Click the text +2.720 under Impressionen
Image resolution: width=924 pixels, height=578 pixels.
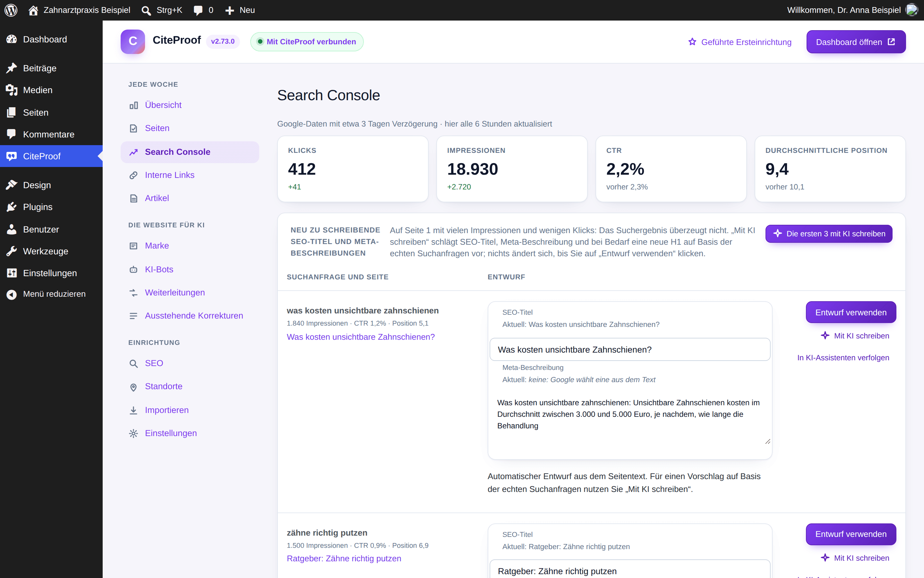[x=459, y=187]
